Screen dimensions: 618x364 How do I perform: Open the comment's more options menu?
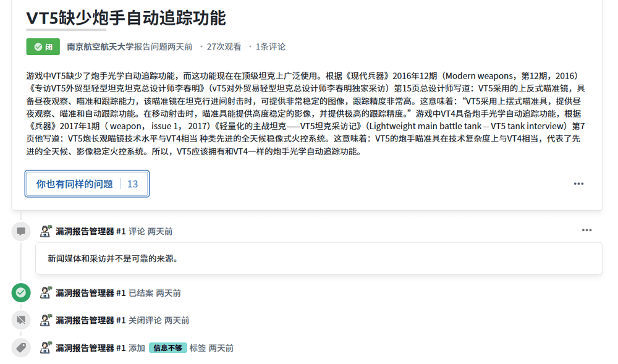coord(586,231)
